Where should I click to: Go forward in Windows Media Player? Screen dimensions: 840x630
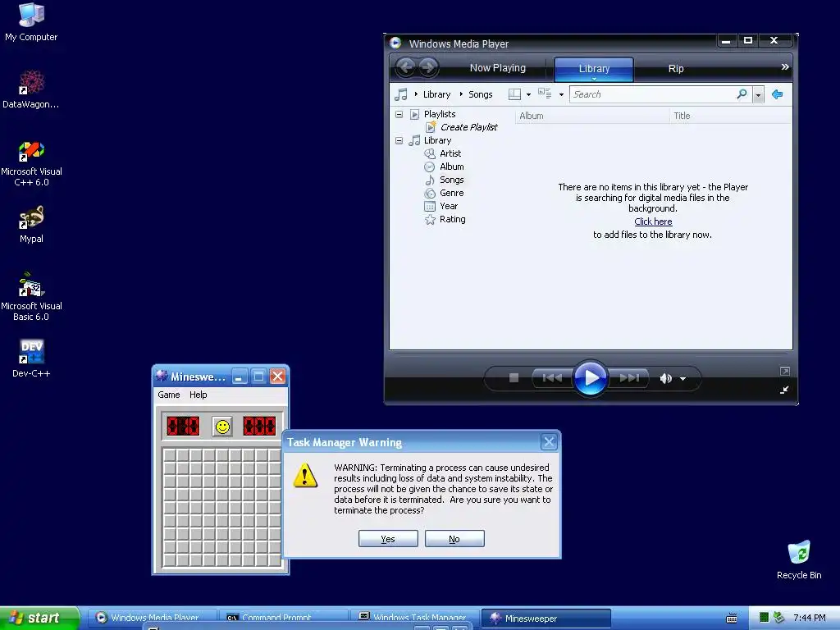428,67
